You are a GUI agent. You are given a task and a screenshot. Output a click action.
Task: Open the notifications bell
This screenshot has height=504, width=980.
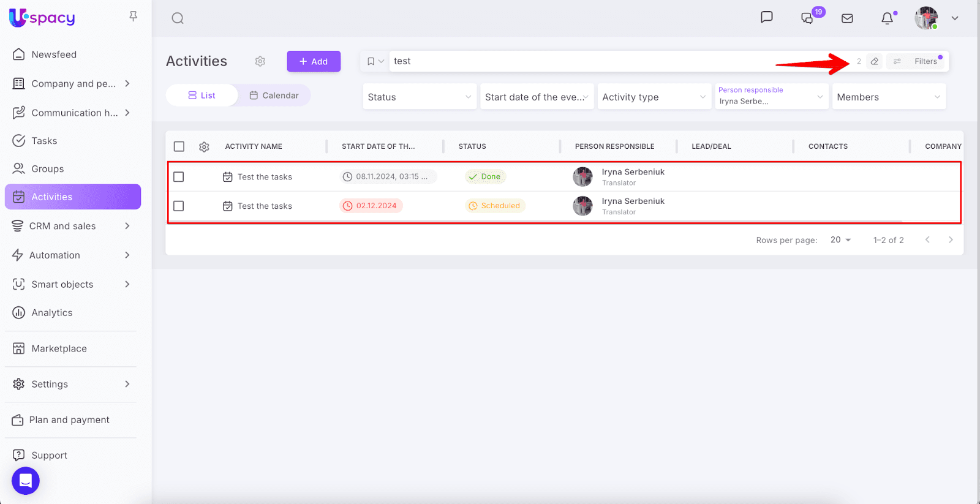pyautogui.click(x=887, y=18)
